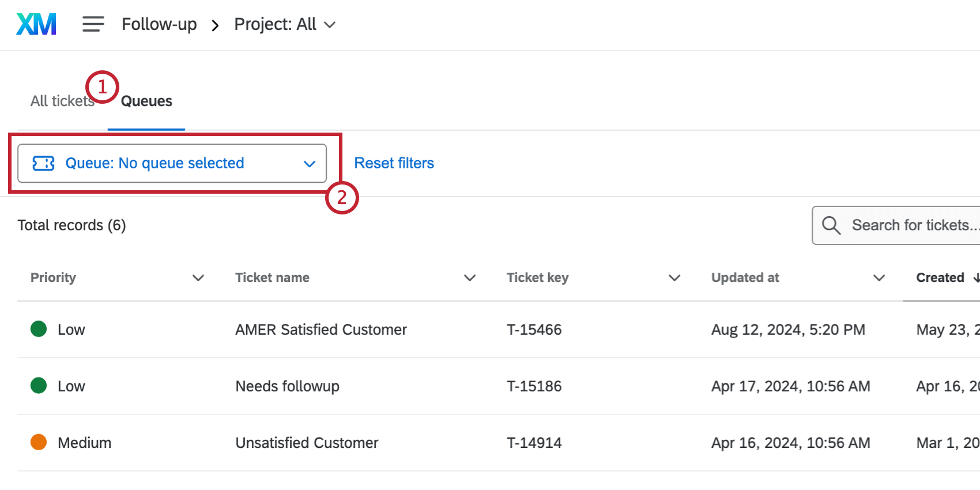
Task: Open the Ticket name column chevron
Action: point(470,278)
